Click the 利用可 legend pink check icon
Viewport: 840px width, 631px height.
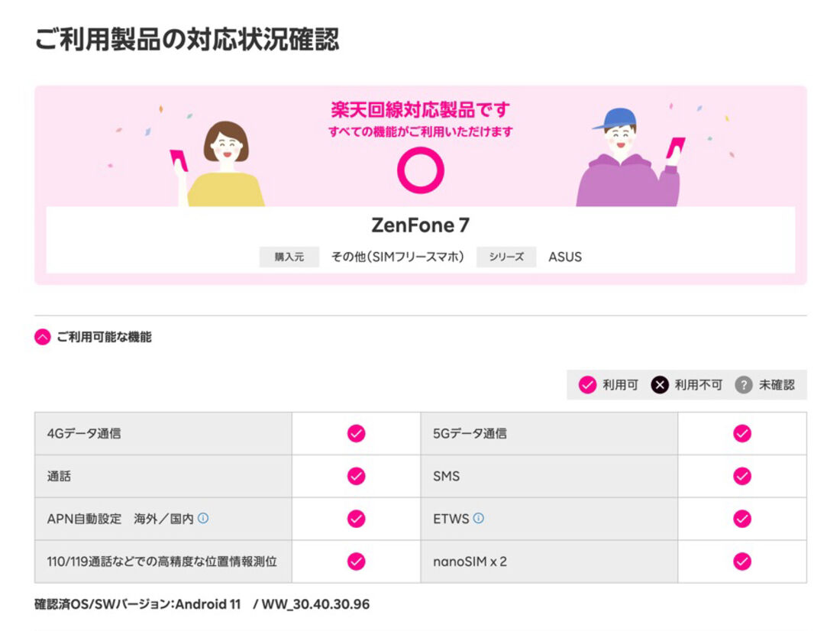coord(588,385)
